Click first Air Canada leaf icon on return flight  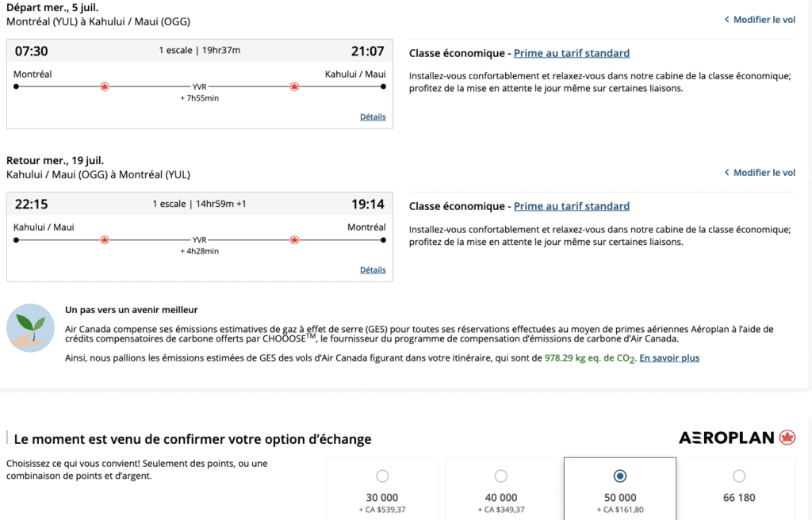pos(105,239)
